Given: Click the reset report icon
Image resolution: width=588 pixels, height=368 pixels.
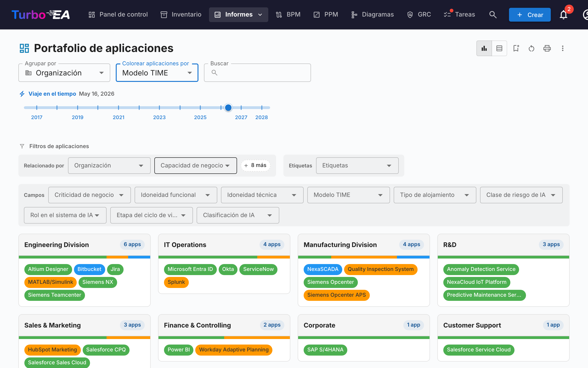Looking at the screenshot, I should (531, 48).
